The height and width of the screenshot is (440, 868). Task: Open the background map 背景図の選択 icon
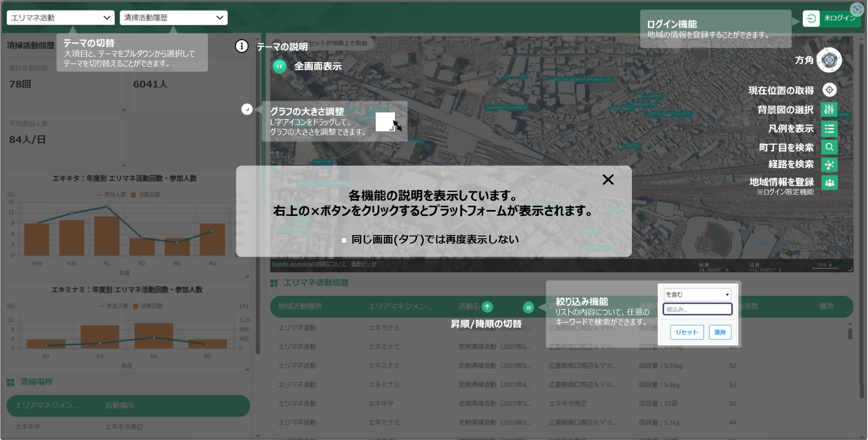click(829, 110)
